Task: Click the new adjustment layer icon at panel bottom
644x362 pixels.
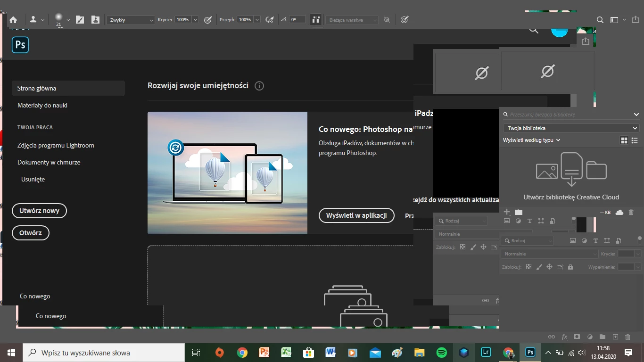Action: (x=590, y=337)
